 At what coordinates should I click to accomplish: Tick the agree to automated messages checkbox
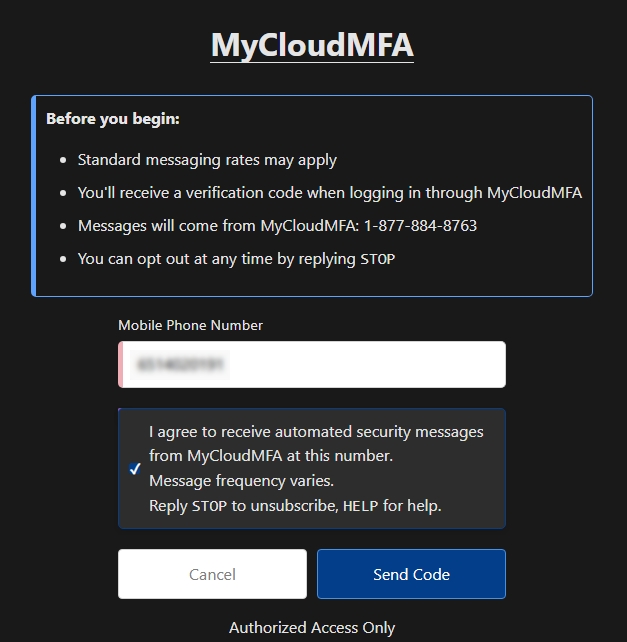pos(135,469)
